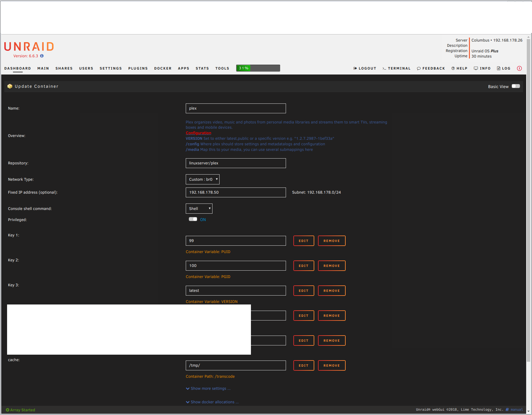Open the DOCKER tab

pos(163,68)
